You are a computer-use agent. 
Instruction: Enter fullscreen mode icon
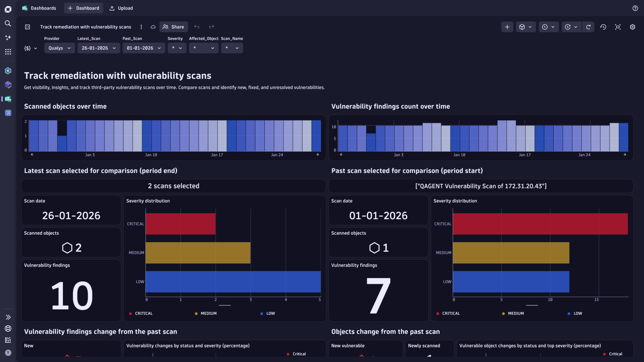tap(618, 27)
